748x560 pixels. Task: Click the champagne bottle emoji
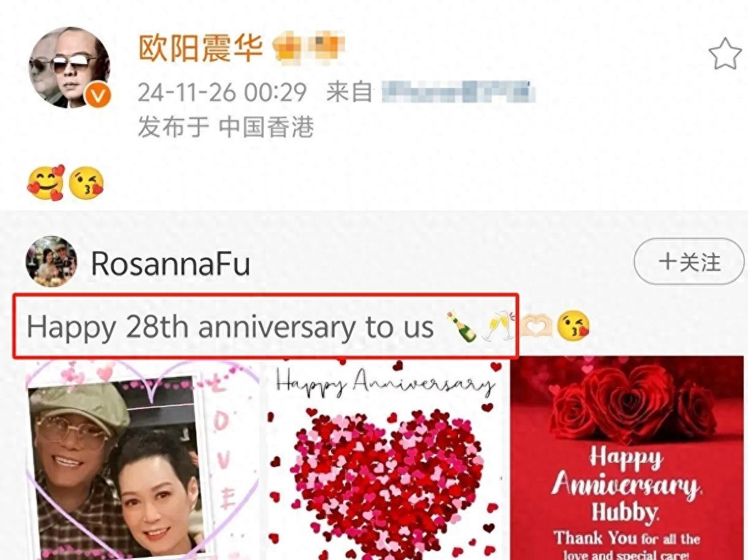461,327
